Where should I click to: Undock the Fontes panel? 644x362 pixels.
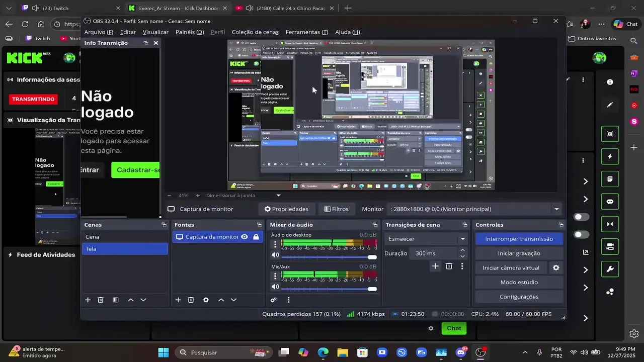coord(259,225)
